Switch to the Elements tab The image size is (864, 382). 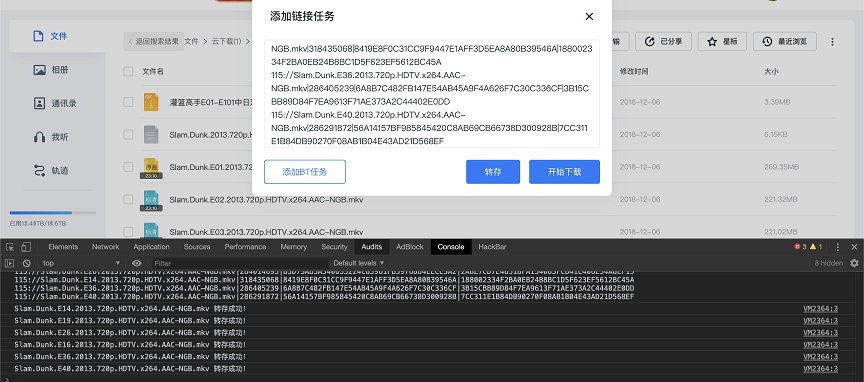[x=63, y=247]
